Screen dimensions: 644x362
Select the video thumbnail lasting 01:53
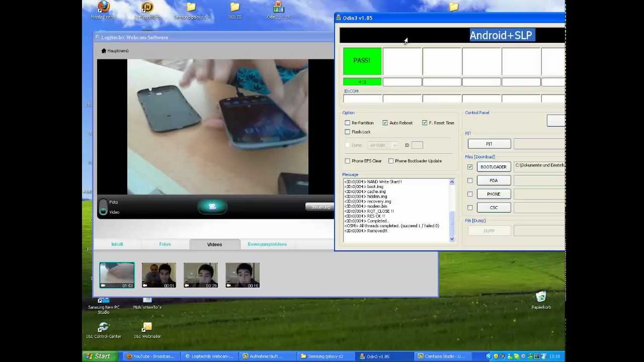(117, 275)
